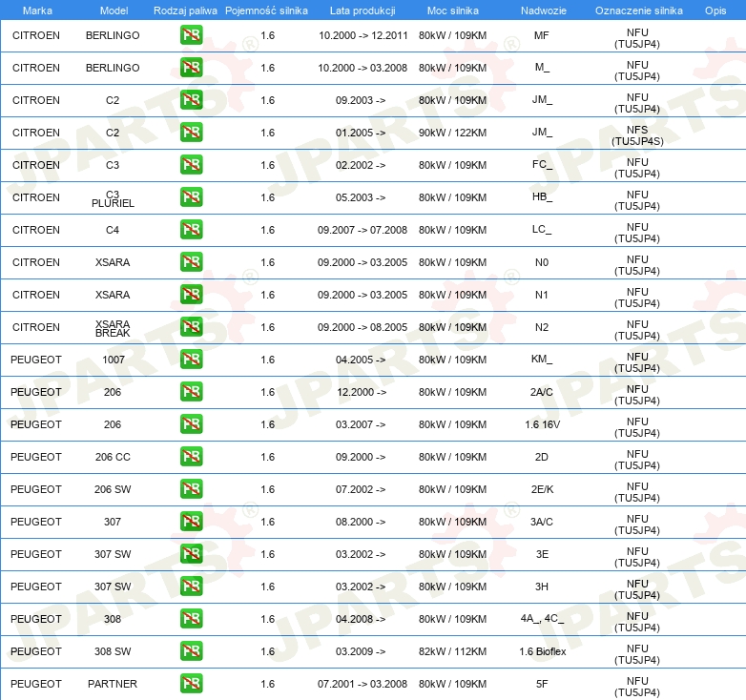Click the N2 body code cell

(542, 327)
